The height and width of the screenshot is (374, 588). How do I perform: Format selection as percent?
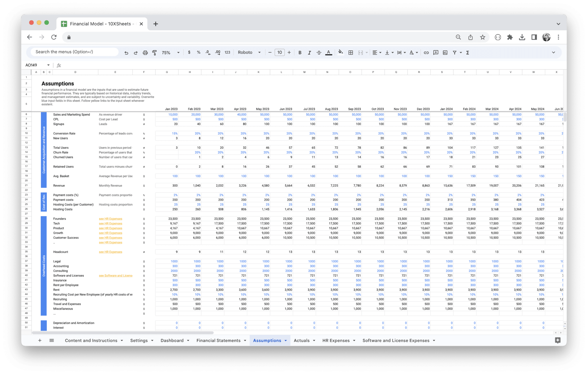point(198,53)
